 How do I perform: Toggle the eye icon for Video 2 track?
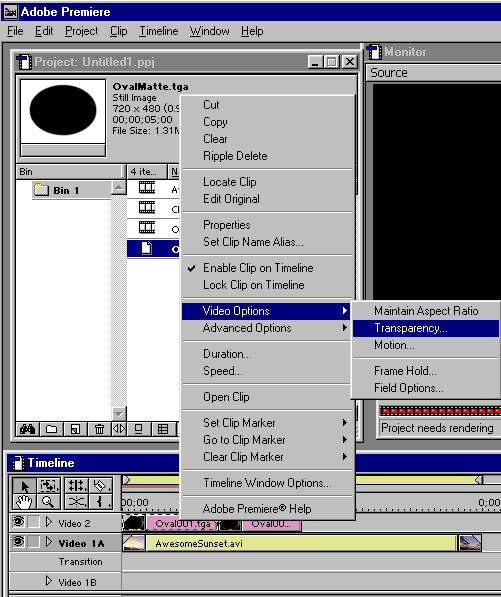18,522
